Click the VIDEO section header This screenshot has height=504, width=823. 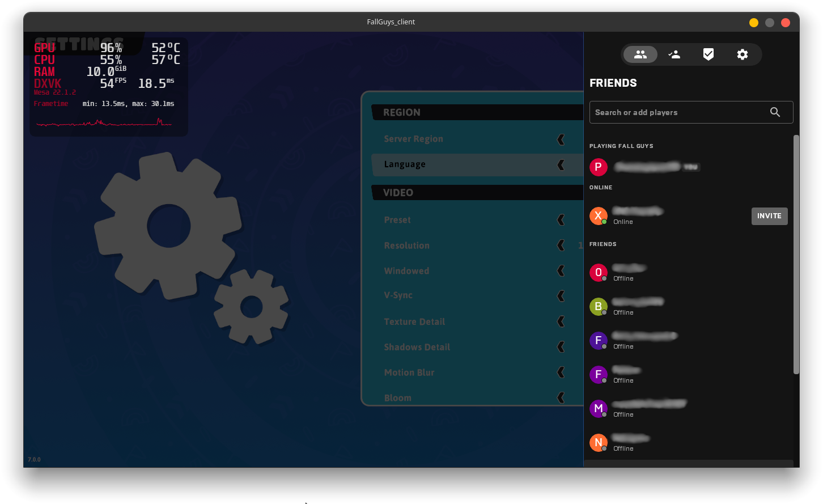pyautogui.click(x=477, y=192)
